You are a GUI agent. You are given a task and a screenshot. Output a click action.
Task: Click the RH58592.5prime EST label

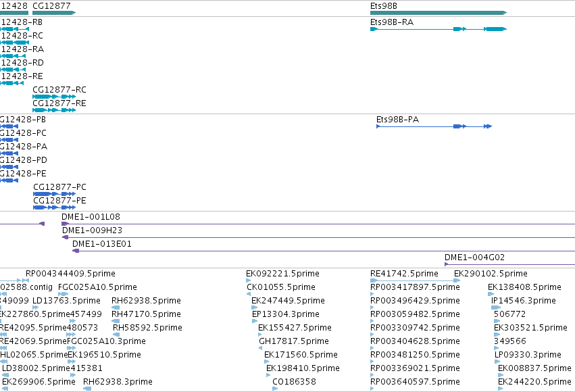click(x=147, y=328)
